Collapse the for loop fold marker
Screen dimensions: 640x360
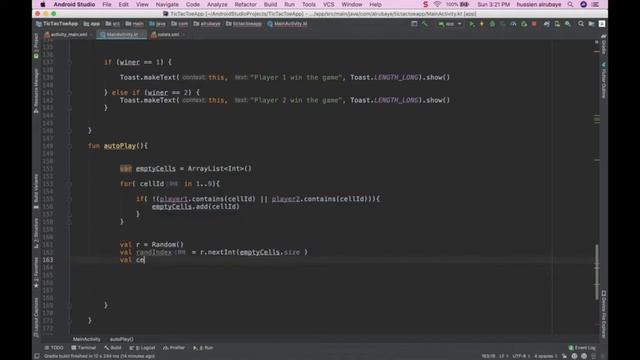[x=69, y=184]
